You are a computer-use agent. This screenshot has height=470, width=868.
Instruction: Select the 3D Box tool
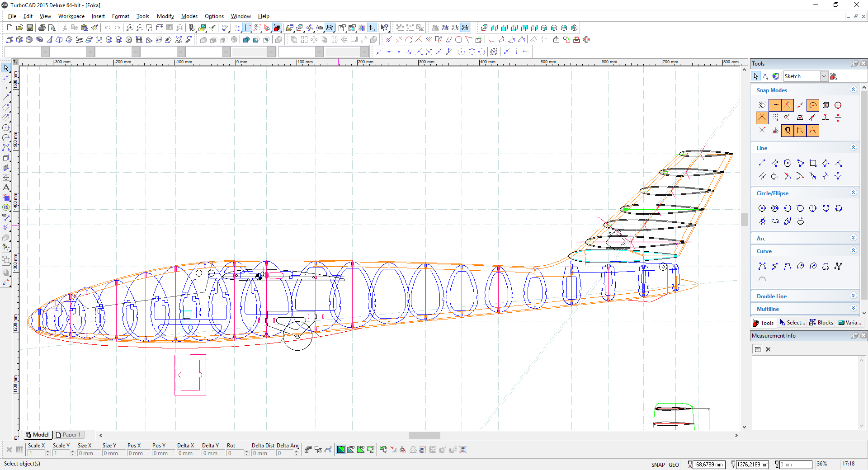[x=9, y=40]
